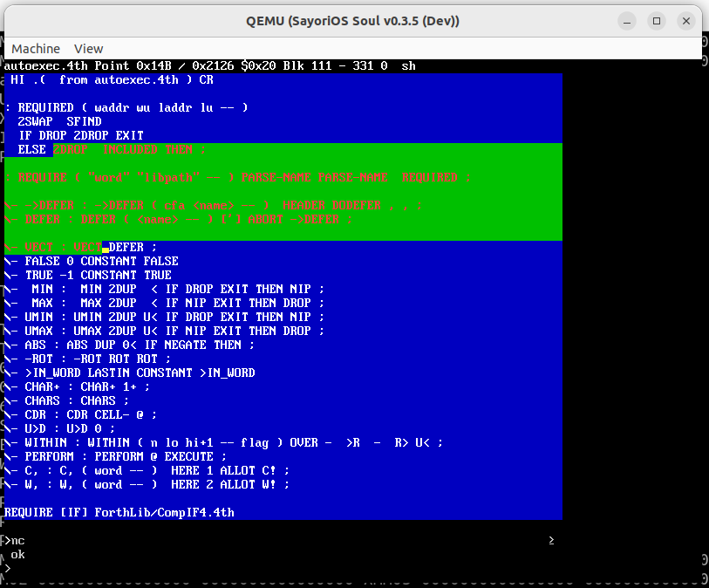Click the green highlighted REQUIRE definition line
The height and width of the screenshot is (588, 709).
pos(237,177)
